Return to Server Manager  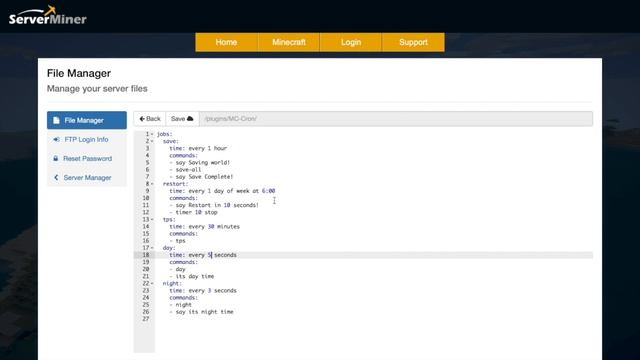click(87, 178)
